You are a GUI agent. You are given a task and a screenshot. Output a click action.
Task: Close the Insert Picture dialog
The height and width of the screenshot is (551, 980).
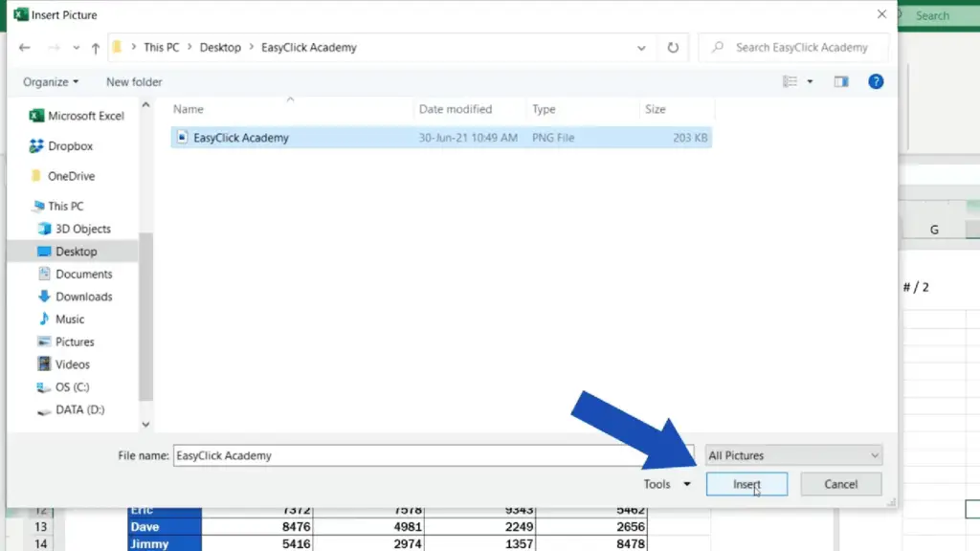coord(881,13)
